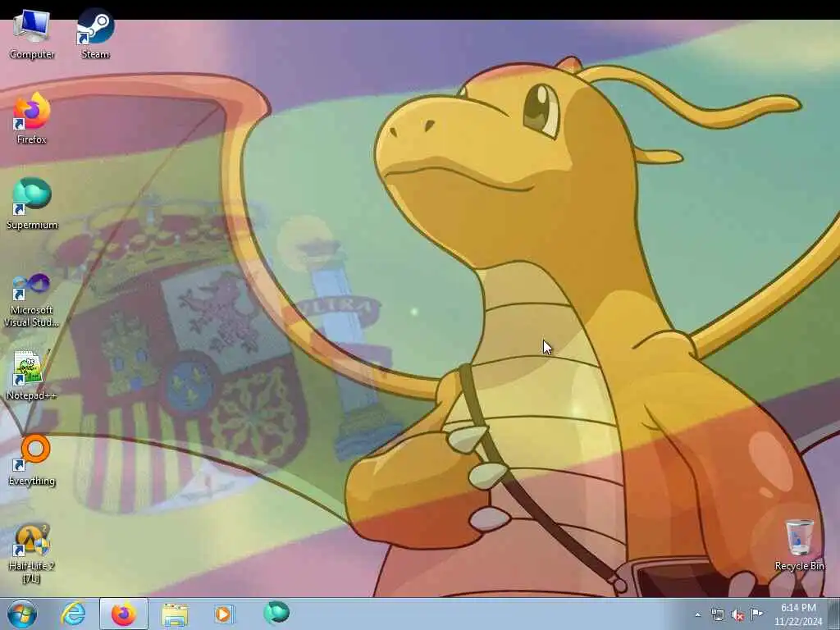Launch Windows Media Player from taskbar
This screenshot has height=630, width=840.
pos(224,614)
